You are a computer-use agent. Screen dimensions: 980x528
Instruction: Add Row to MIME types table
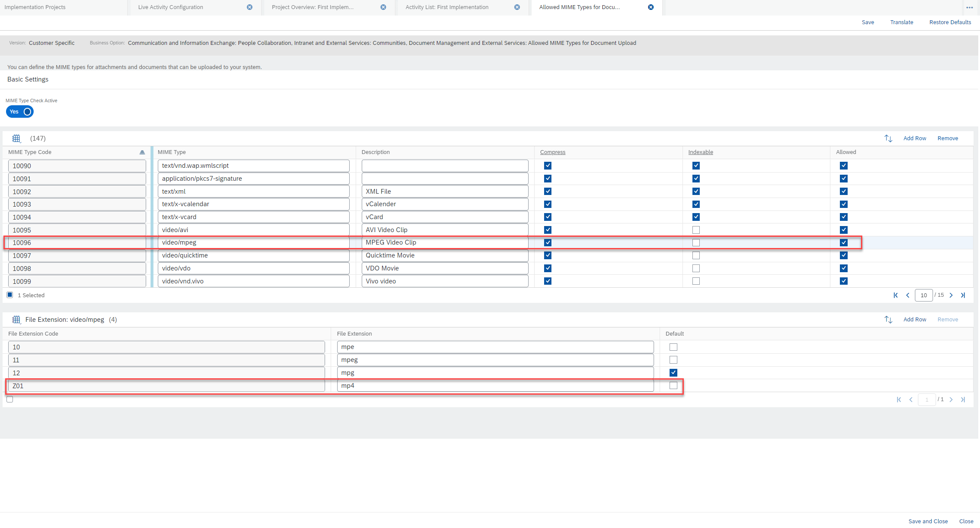click(x=915, y=138)
